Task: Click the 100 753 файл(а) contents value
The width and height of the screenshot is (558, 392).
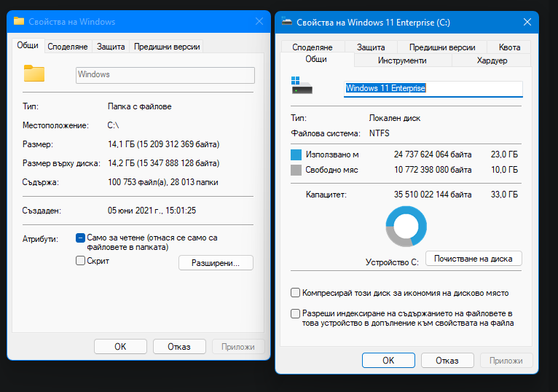Action: click(163, 182)
